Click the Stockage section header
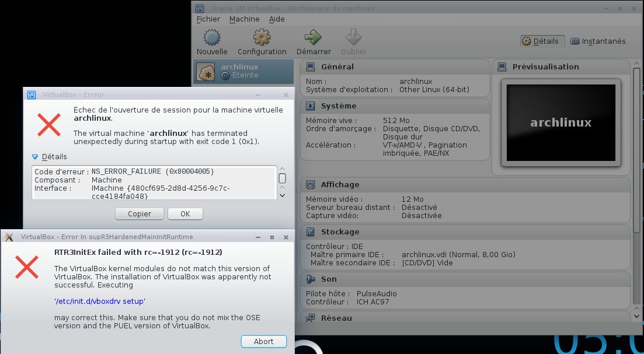Screen dimensions: 644x354 pos(465,232)
